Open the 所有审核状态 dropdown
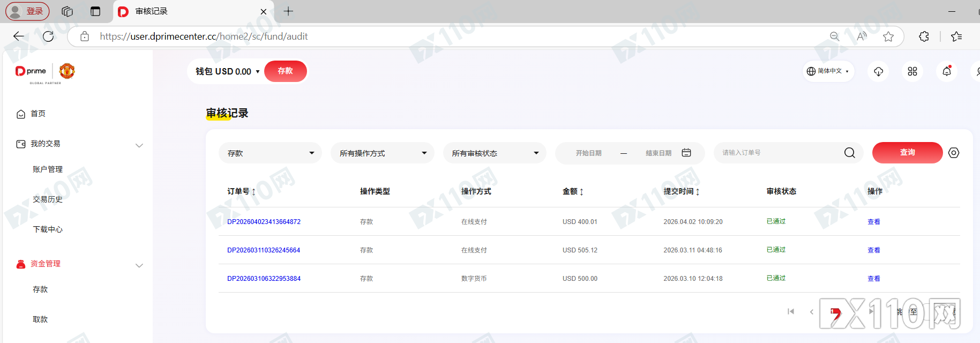This screenshot has width=980, height=343. [x=495, y=153]
